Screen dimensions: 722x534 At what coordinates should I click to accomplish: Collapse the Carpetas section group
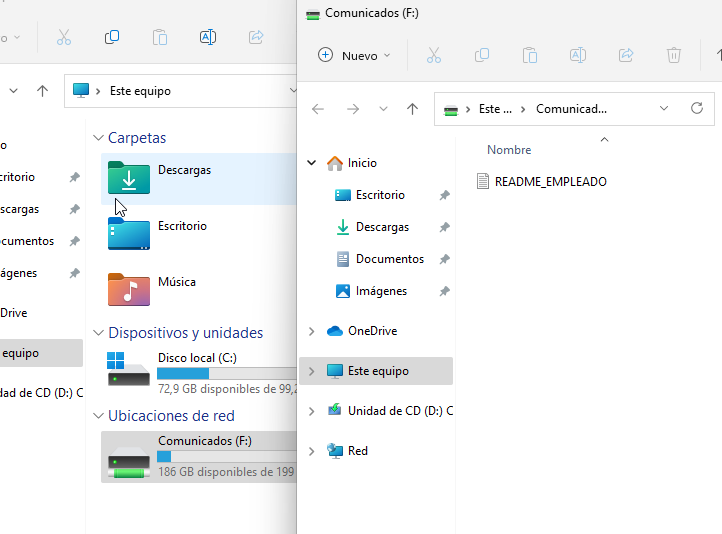[98, 138]
